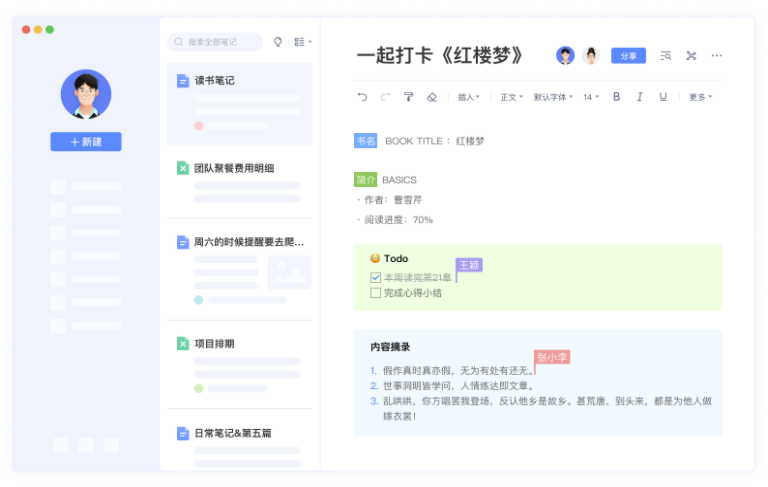This screenshot has width=768, height=487.
Task: Click the green 简介 tag
Action: point(365,180)
